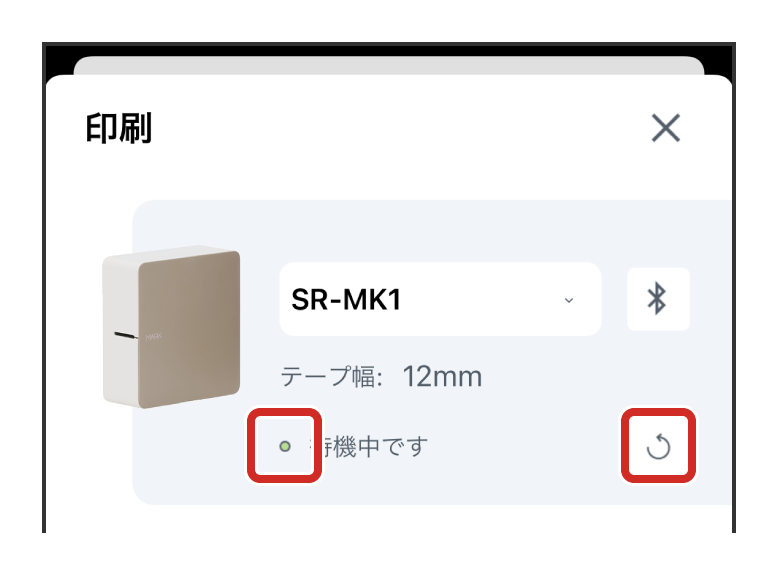The height and width of the screenshot is (577, 780).
Task: Click the brown front cover of printer image
Action: point(189,329)
